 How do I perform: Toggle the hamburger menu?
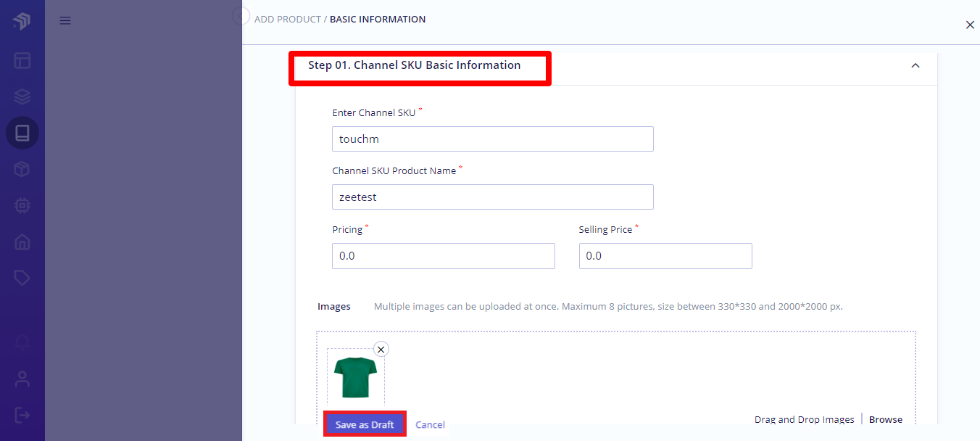point(65,21)
